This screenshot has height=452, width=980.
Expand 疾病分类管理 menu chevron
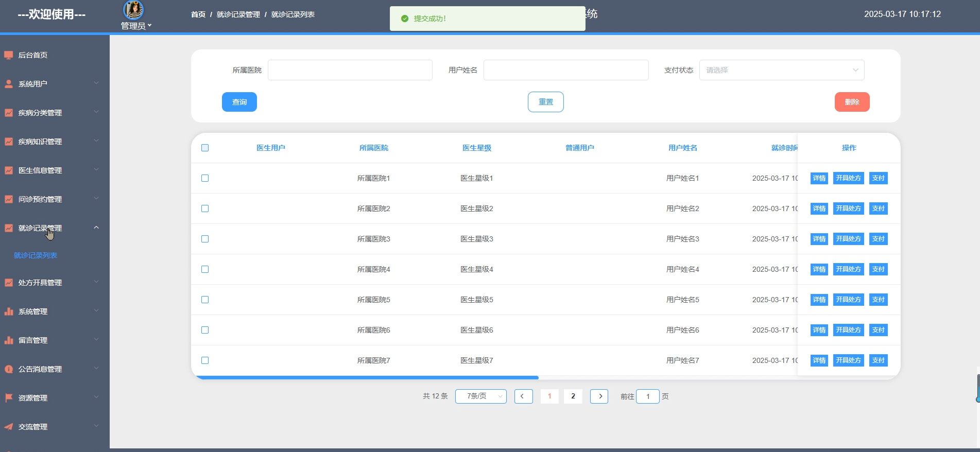[96, 112]
